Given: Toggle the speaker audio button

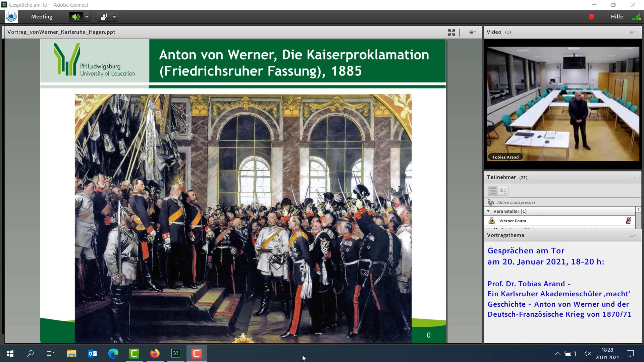Looking at the screenshot, I should [x=76, y=17].
